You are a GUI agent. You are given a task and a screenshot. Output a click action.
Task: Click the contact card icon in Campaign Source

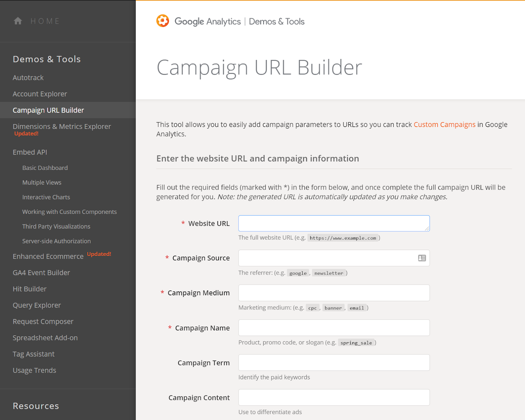[x=422, y=258]
